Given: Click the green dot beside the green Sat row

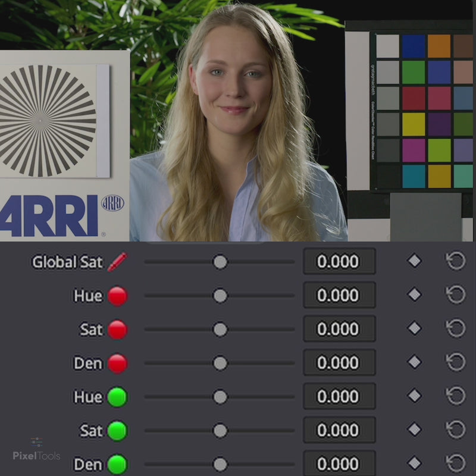Looking at the screenshot, I should point(117,430).
